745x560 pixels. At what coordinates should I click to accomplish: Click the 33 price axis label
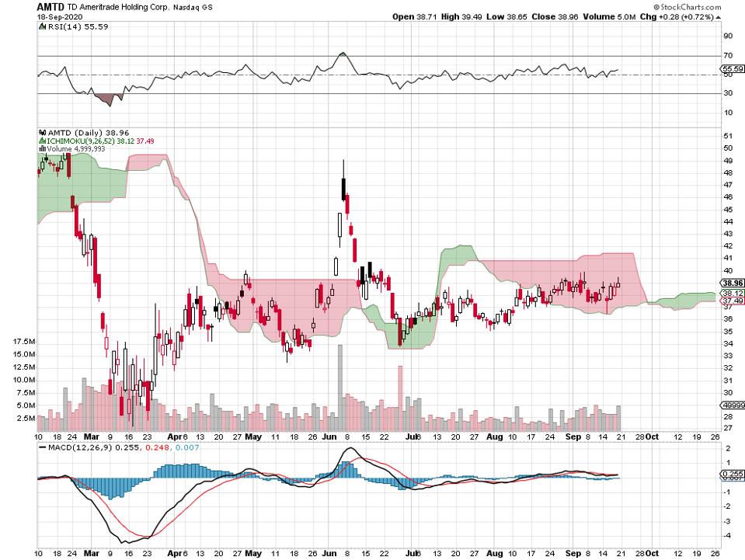click(x=728, y=356)
